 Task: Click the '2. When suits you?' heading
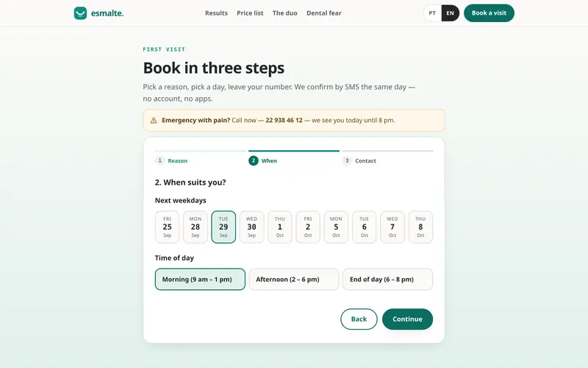190,183
